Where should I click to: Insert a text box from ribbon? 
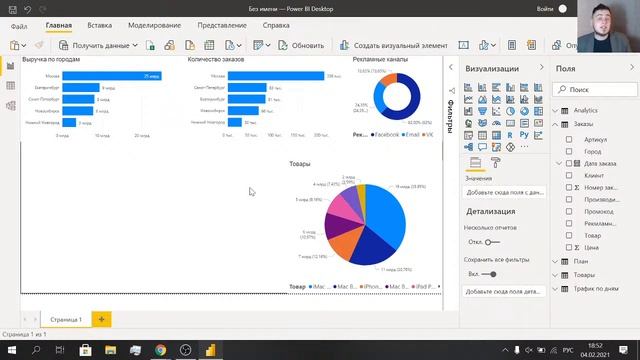463,45
